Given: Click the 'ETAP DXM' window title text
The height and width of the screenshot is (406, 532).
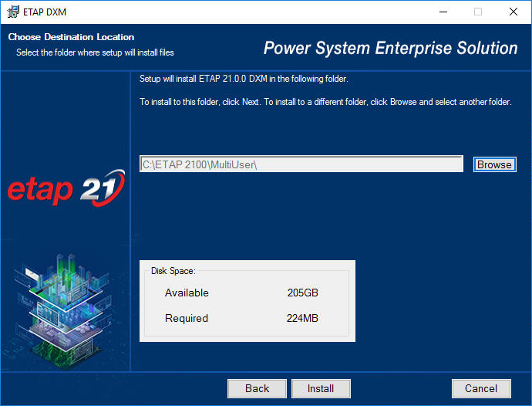Looking at the screenshot, I should (x=45, y=12).
